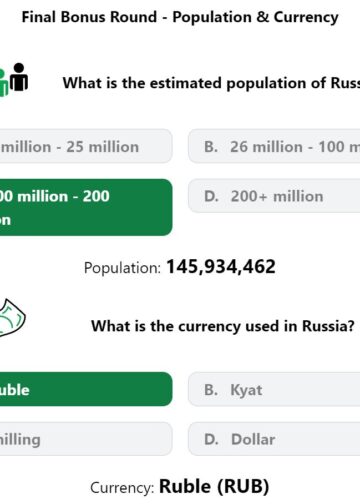Choose answer B. Kyat

click(x=274, y=389)
